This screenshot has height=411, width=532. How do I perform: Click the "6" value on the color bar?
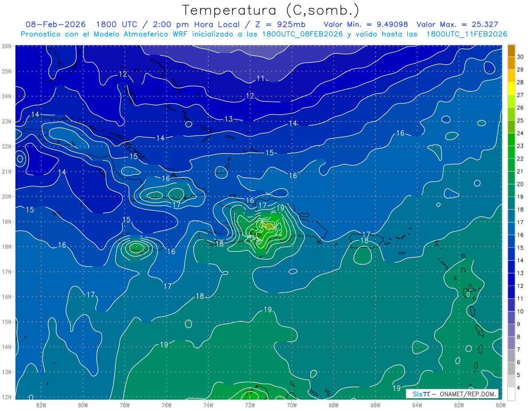click(519, 363)
